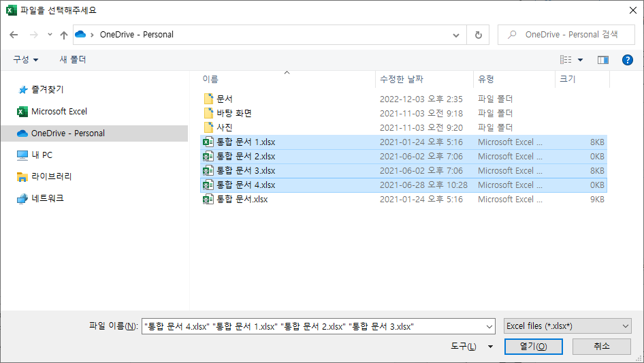Refresh the OneDrive folder listing

tap(478, 35)
